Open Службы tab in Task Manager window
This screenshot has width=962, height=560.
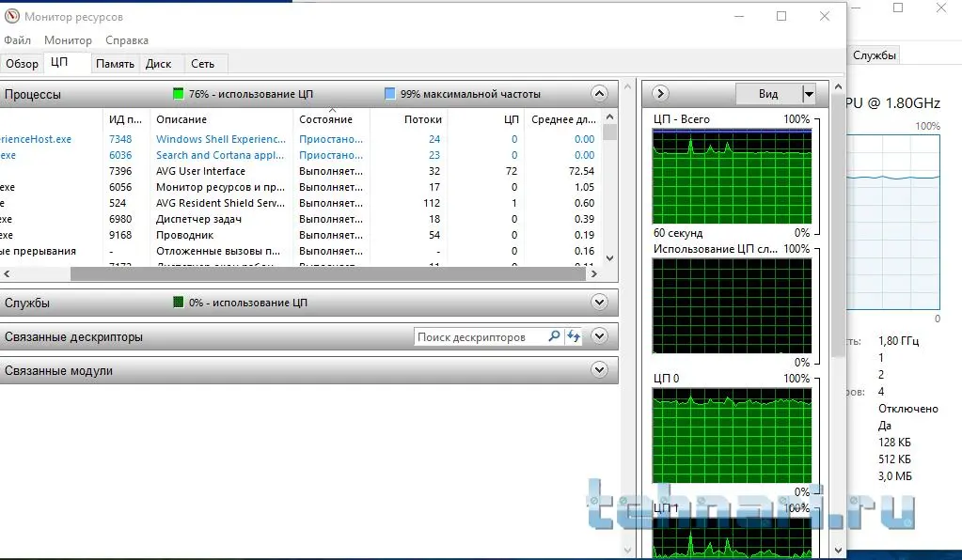(x=875, y=55)
